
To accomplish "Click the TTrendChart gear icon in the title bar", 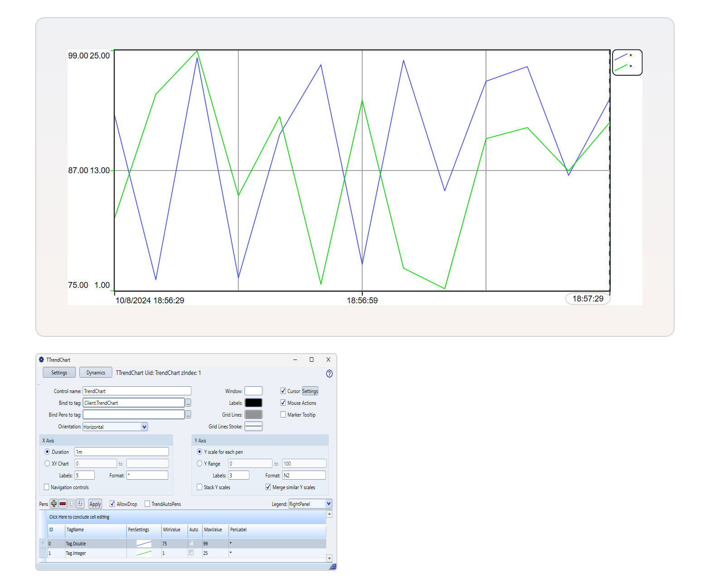I will (41, 360).
